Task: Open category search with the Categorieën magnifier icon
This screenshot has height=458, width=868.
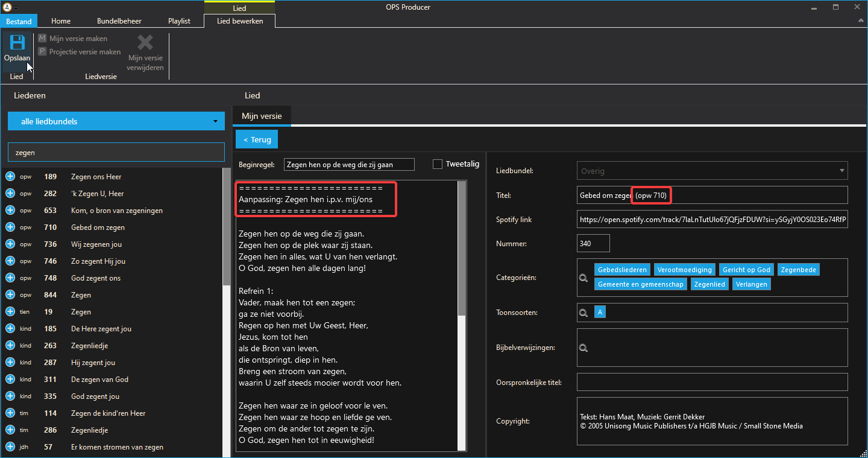Action: click(583, 278)
